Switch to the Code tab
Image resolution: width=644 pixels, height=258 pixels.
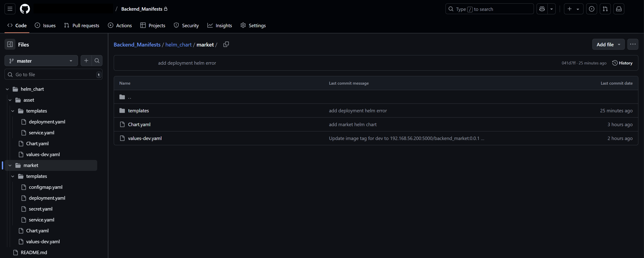(17, 25)
